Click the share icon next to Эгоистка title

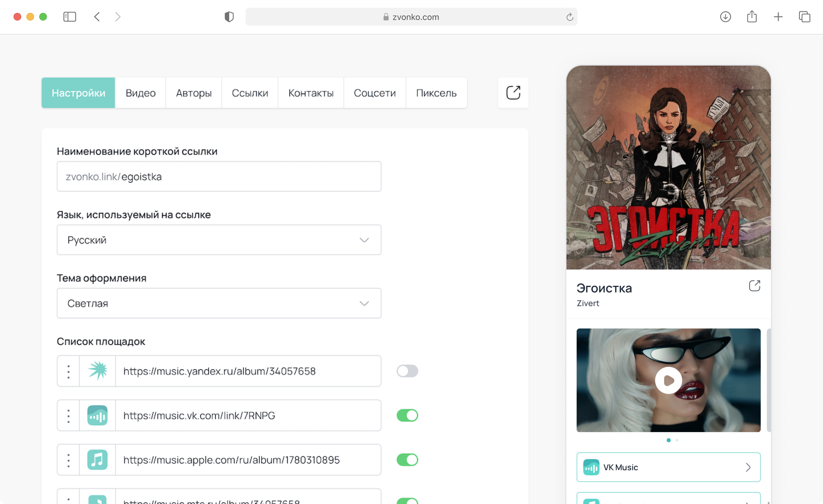[x=754, y=286]
